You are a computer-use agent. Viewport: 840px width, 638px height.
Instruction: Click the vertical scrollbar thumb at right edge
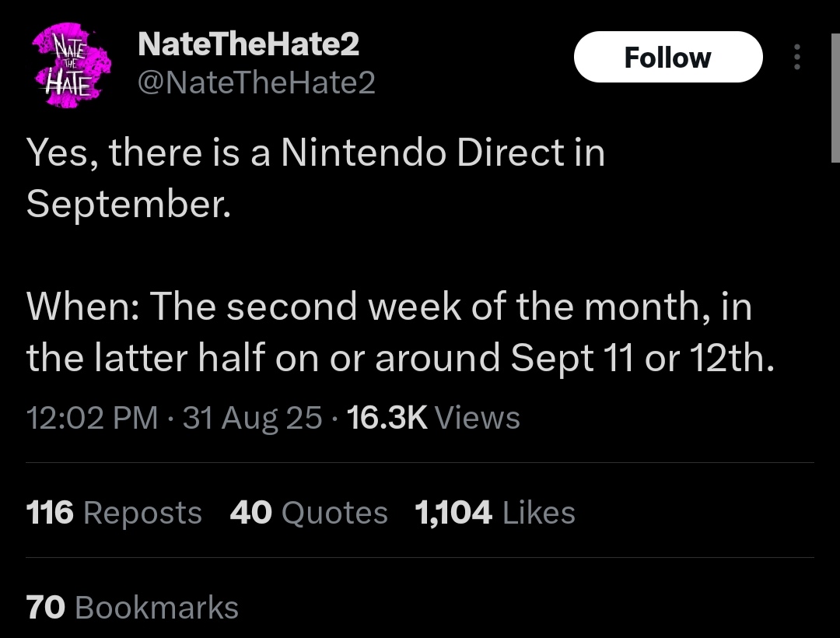[x=835, y=97]
